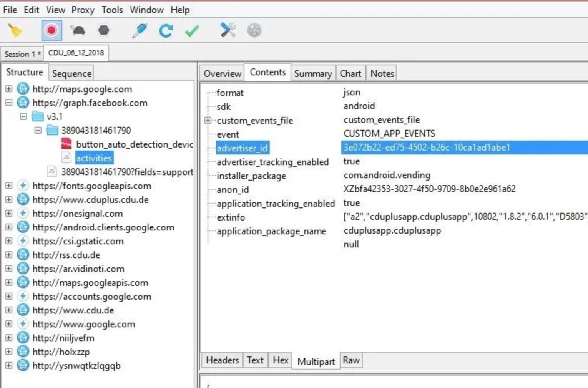Expand the custom_events_file entry
This screenshot has height=388, width=588.
(x=208, y=120)
